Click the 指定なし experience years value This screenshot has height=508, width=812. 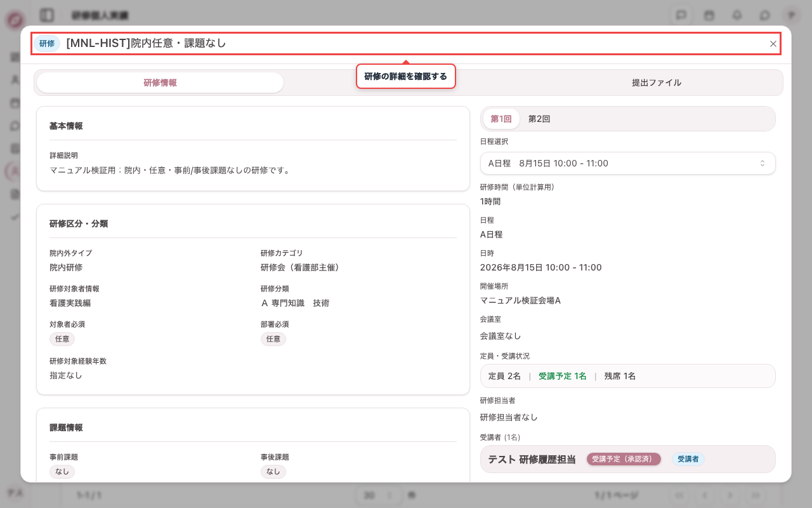pos(66,375)
